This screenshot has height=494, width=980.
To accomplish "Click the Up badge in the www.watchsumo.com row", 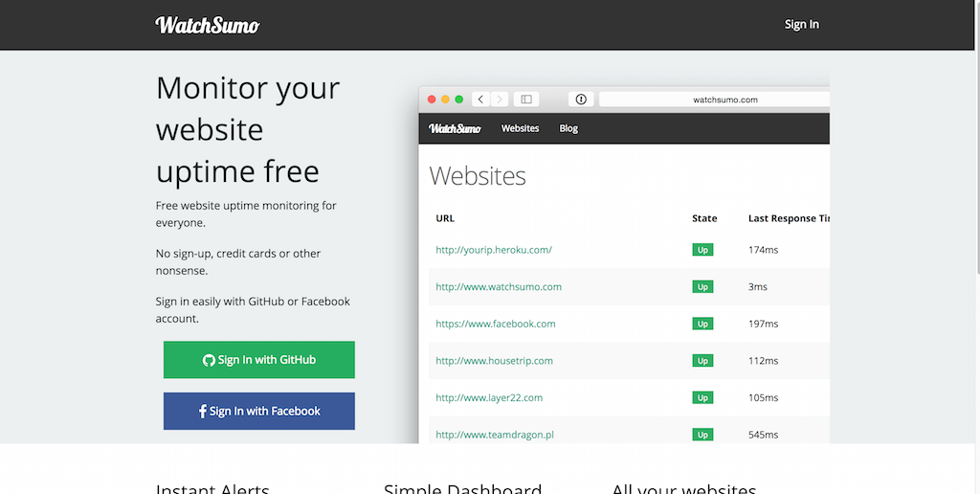I will [702, 286].
